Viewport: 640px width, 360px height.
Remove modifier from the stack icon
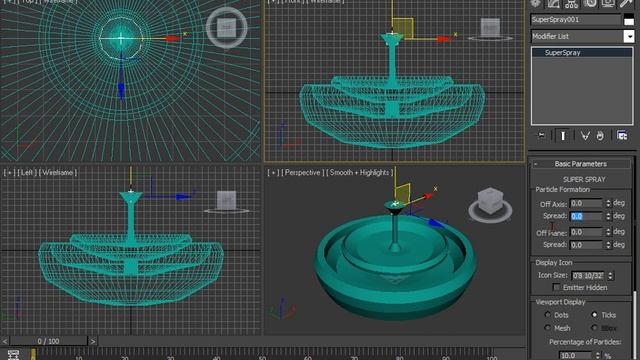point(600,136)
